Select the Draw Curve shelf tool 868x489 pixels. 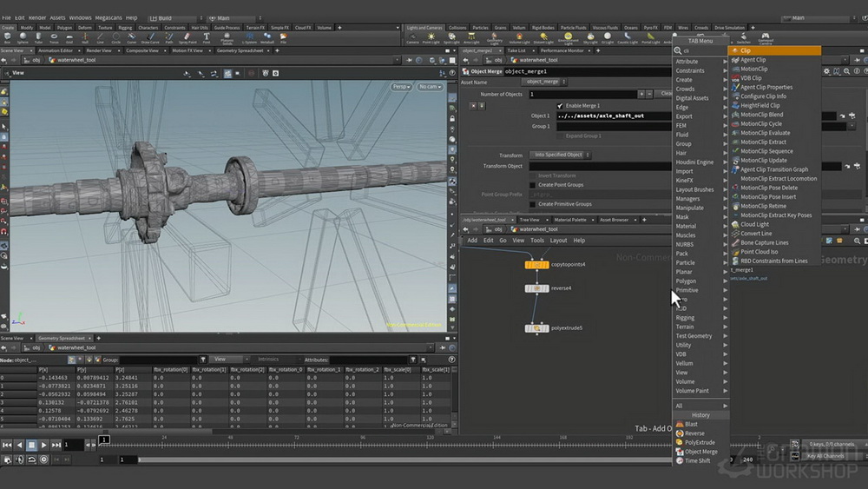(x=150, y=37)
